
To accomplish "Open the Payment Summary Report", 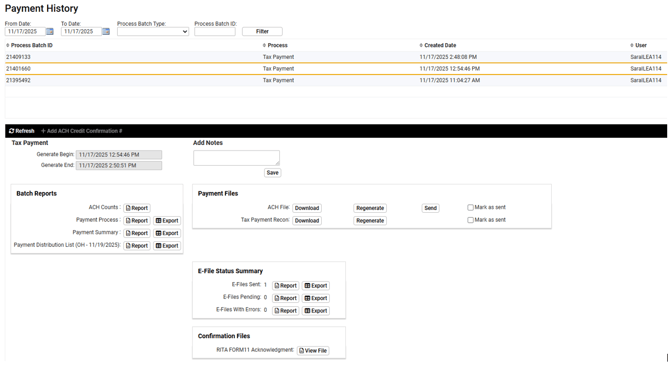I will 137,233.
